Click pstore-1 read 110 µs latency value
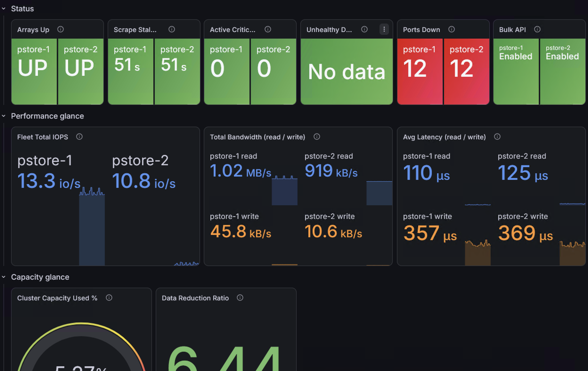The height and width of the screenshot is (371, 588). coord(426,173)
